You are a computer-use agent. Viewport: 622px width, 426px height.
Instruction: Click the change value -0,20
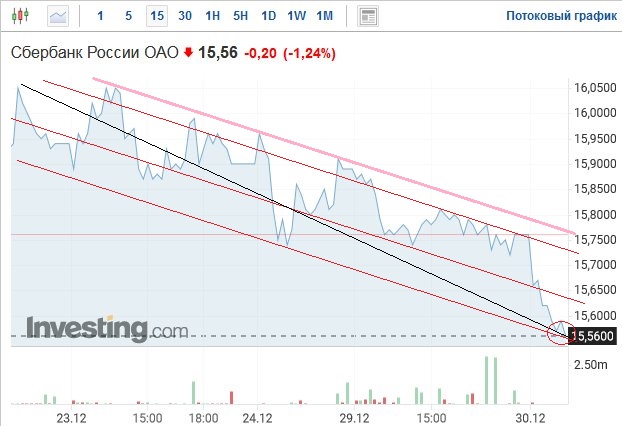coord(260,53)
